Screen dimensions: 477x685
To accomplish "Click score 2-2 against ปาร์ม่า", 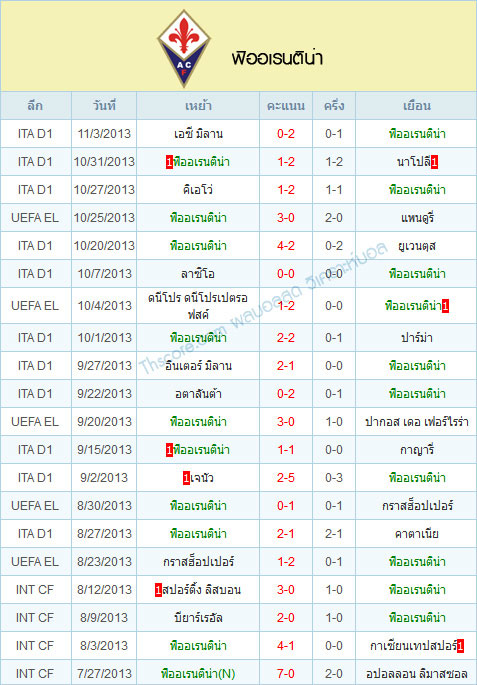I will point(286,338).
